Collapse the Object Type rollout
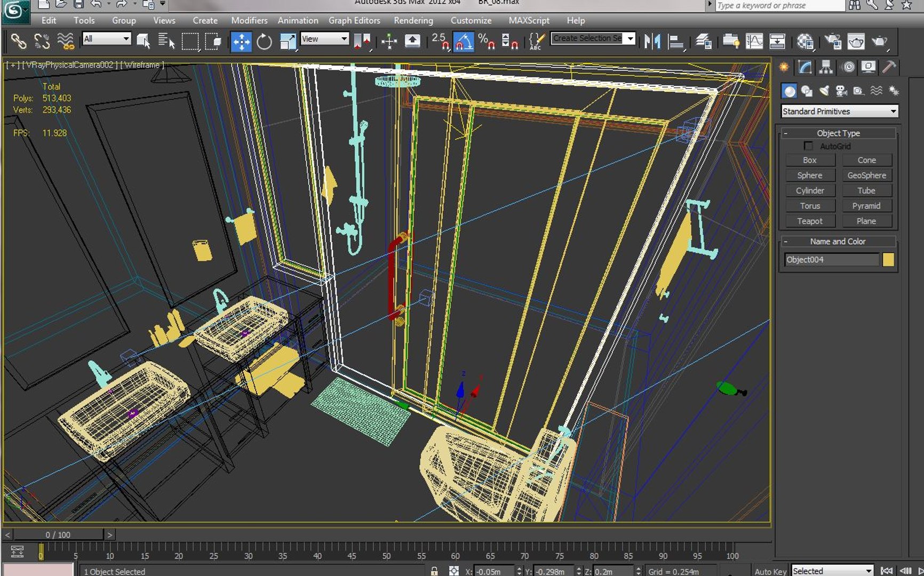This screenshot has height=576, width=924. [838, 133]
